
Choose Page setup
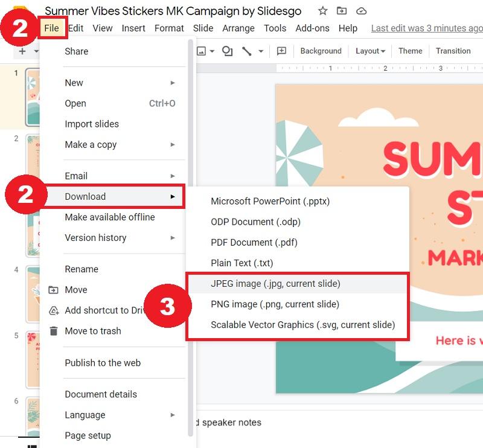point(113,436)
